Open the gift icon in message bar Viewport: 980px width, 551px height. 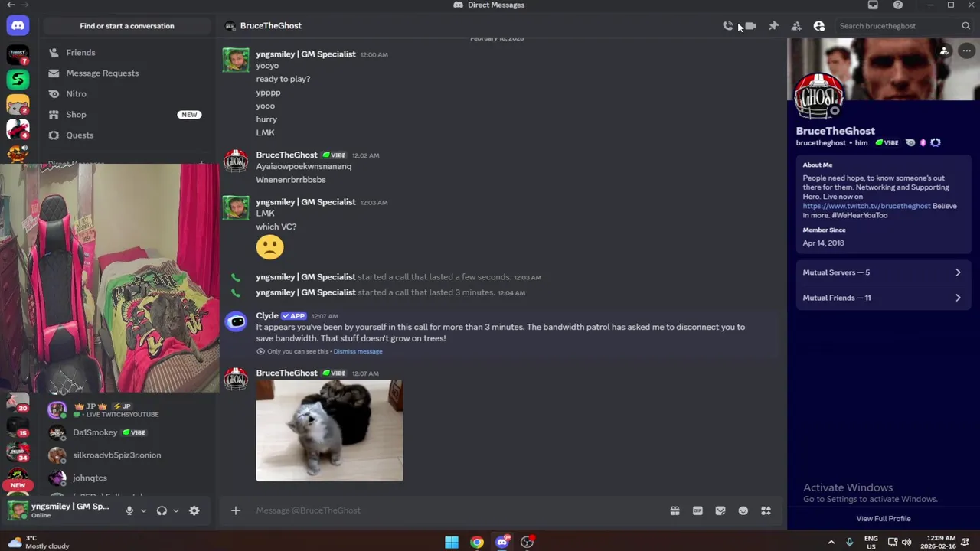click(675, 510)
